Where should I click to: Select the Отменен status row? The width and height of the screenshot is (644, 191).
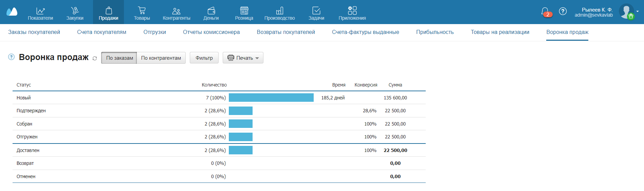point(219,176)
